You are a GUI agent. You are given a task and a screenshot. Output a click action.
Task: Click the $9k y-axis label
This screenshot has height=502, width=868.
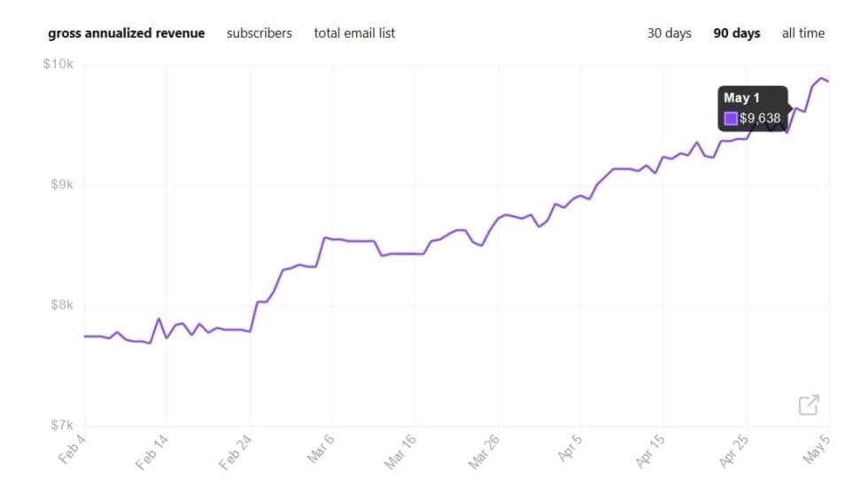pos(62,185)
